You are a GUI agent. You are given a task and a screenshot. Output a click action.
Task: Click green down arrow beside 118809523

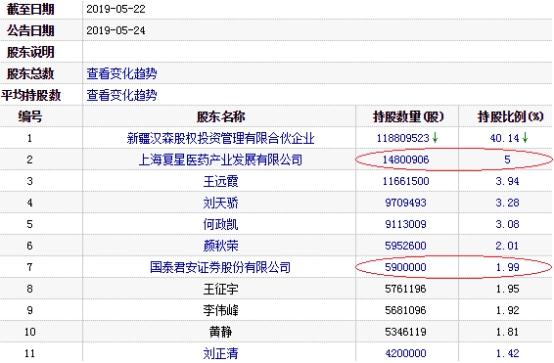pyautogui.click(x=435, y=138)
